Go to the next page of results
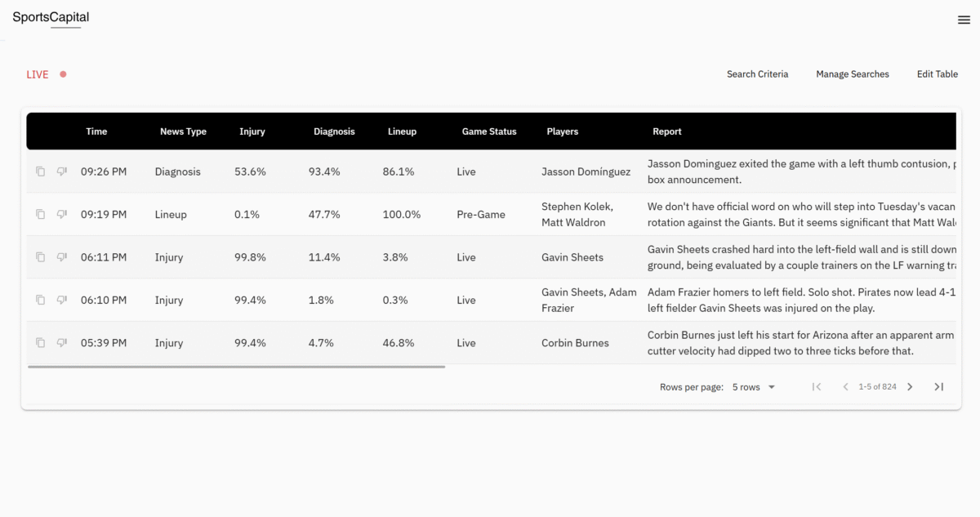Viewport: 980px width, 517px height. click(x=910, y=387)
